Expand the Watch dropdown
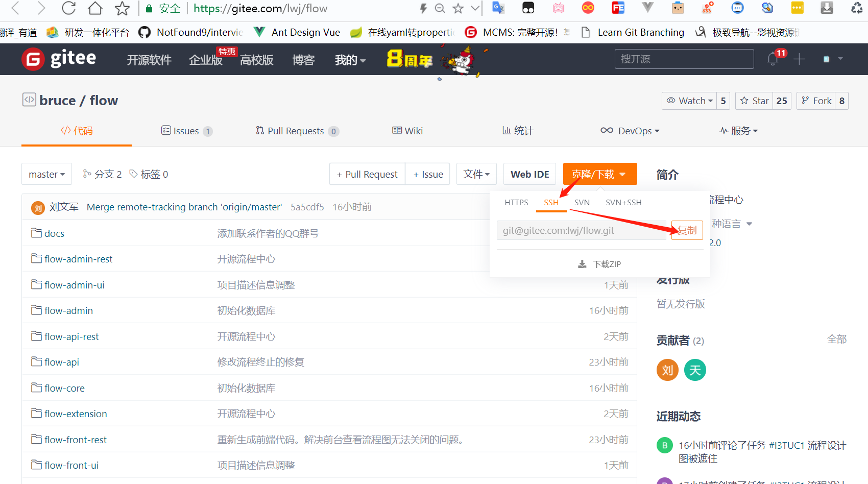 pos(689,101)
